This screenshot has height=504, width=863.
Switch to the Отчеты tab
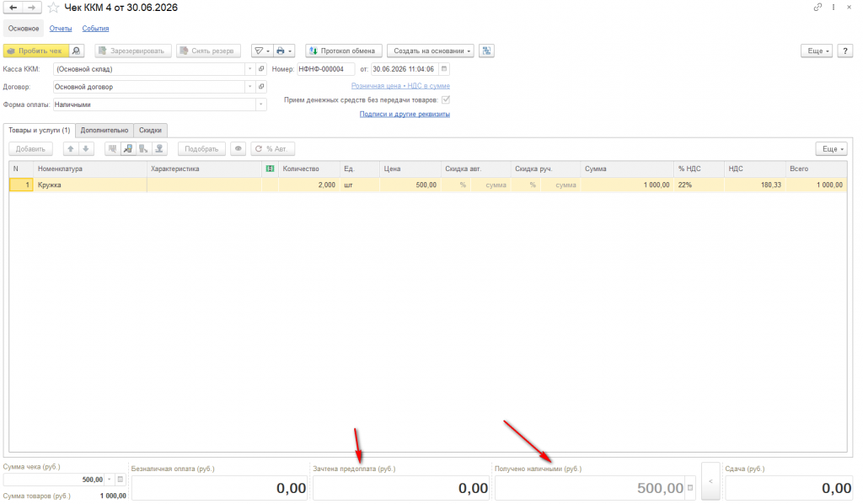tap(61, 28)
